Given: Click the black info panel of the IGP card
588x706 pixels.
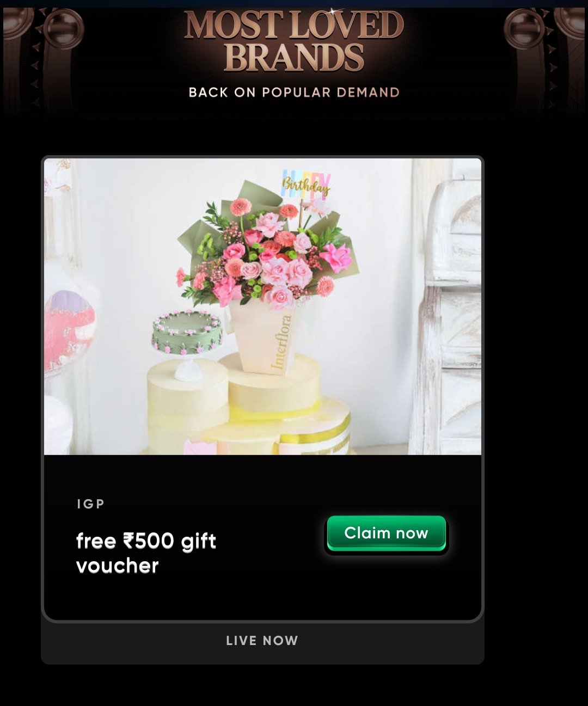Looking at the screenshot, I should (262, 537).
